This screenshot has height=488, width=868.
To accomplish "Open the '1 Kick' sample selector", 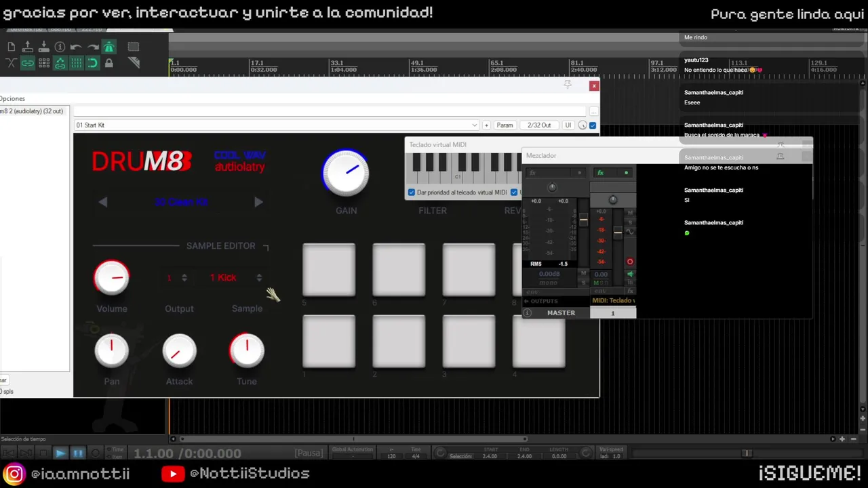I will click(235, 277).
